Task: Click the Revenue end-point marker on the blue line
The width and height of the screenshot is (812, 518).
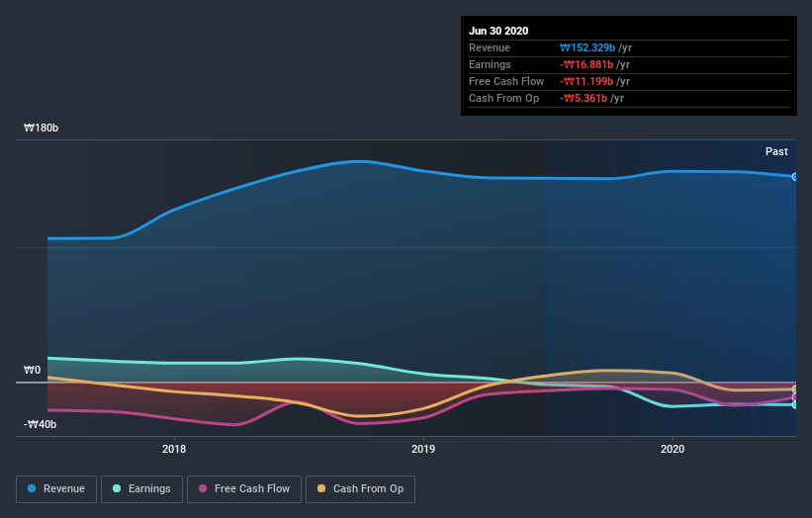Action: point(794,177)
